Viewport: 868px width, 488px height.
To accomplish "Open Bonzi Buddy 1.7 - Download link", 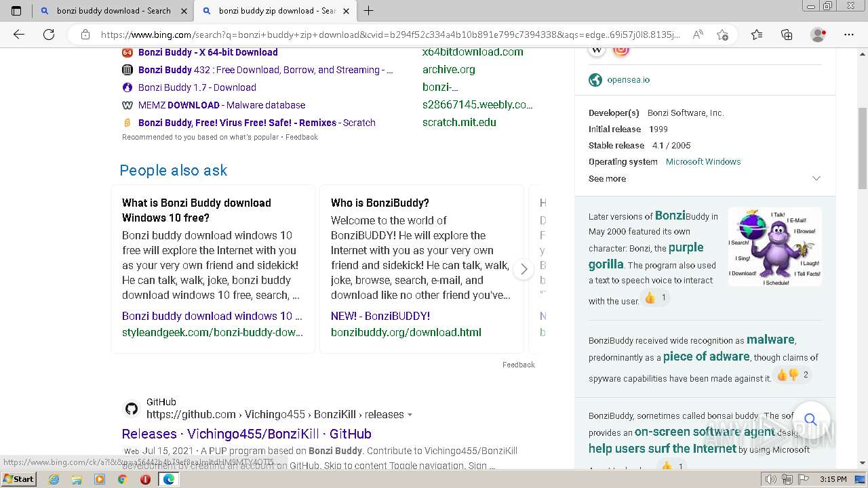I will point(197,87).
